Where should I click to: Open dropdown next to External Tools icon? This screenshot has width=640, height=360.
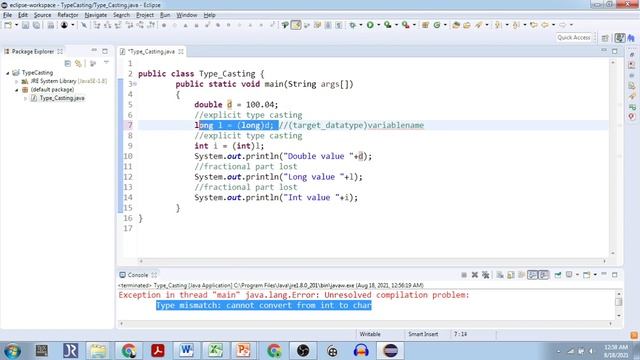(414, 25)
